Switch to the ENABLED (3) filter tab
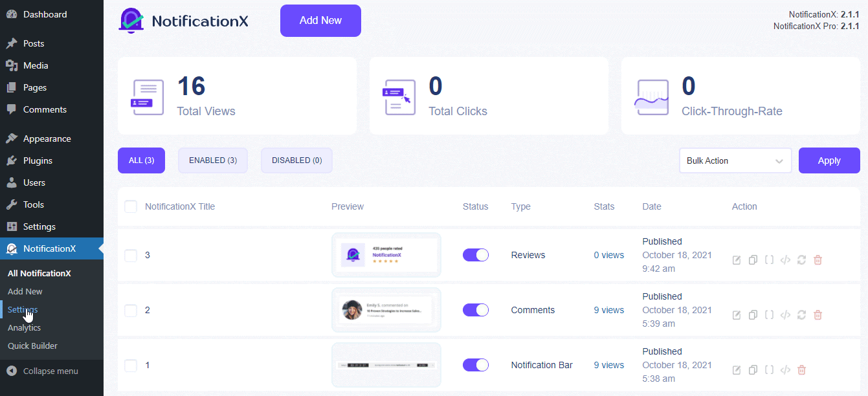 coord(213,160)
